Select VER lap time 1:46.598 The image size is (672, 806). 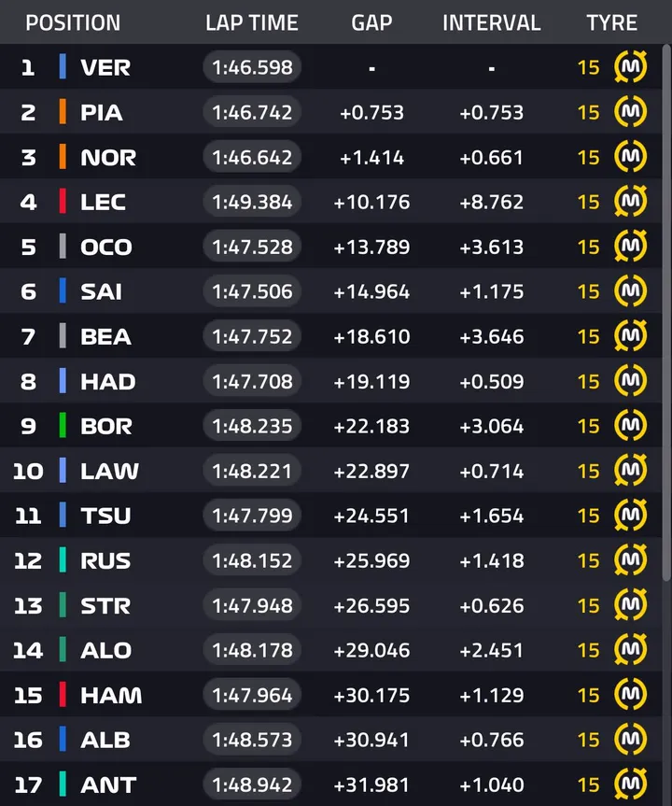(x=252, y=67)
